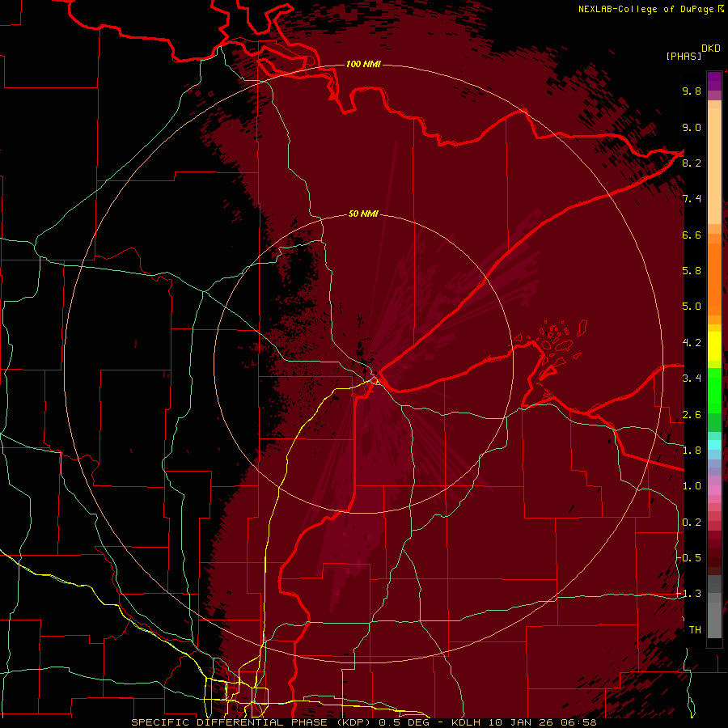Click the 3.4 legend value
Screen dimensions: 728x728
(692, 379)
